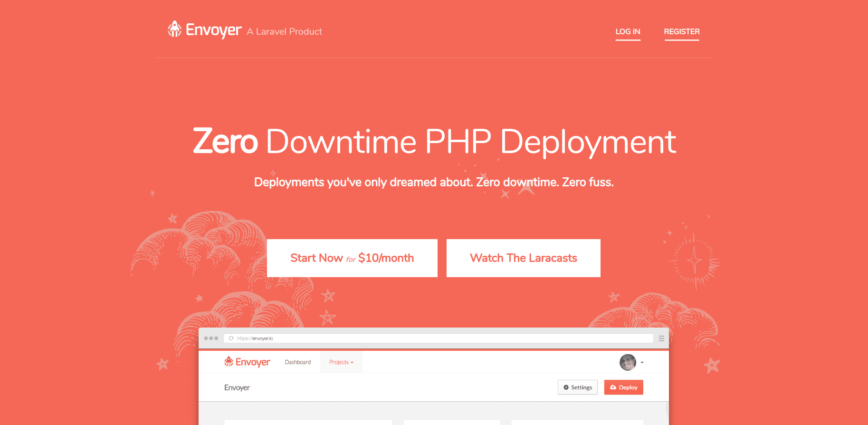Viewport: 868px width, 425px height.
Task: Click the Deployments you've only dreamed about subtitle
Action: click(x=434, y=183)
